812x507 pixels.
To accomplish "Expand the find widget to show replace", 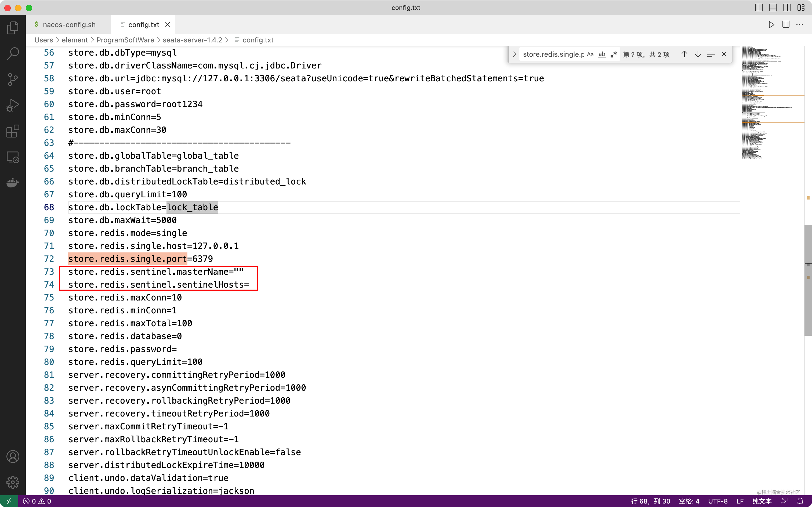I will pos(515,54).
